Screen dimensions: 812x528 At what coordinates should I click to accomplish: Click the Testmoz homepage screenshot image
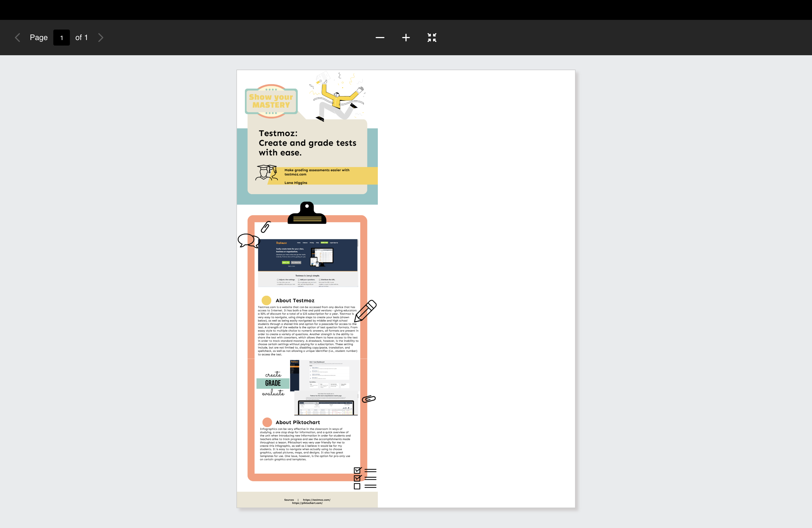click(308, 263)
